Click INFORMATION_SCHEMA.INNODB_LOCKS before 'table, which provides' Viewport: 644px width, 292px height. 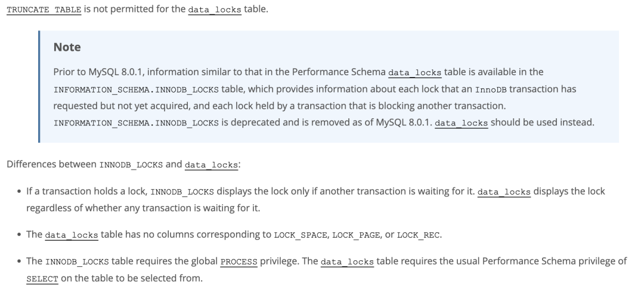[136, 90]
